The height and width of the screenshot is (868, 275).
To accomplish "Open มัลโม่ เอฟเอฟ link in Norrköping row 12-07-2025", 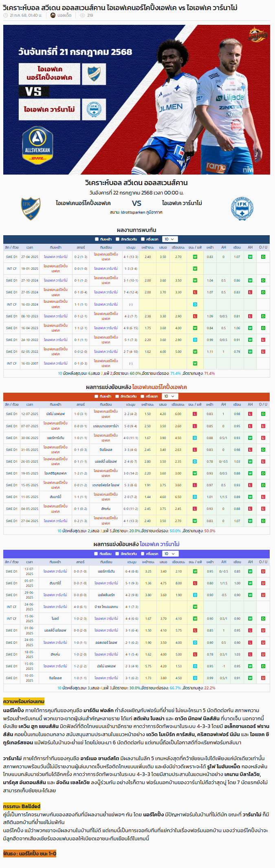I will coord(55,414).
